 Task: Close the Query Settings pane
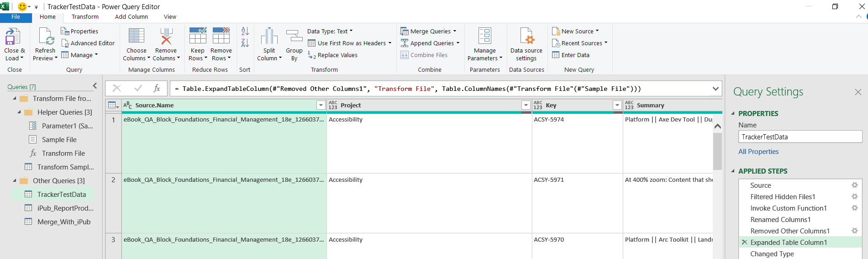point(858,92)
